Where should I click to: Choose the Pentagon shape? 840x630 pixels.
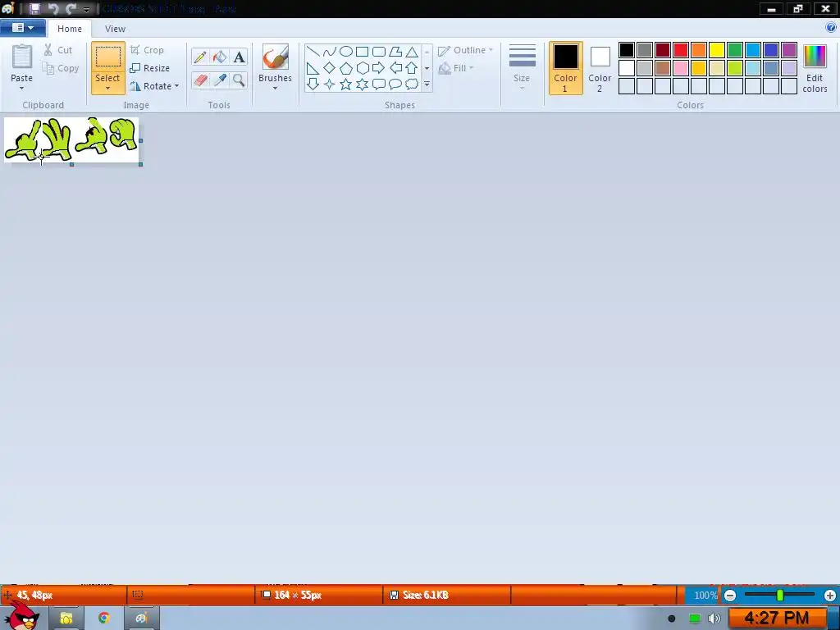tap(346, 68)
